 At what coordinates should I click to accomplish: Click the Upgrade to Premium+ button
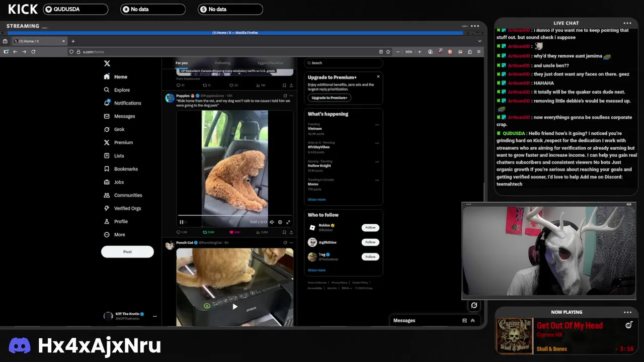(330, 98)
